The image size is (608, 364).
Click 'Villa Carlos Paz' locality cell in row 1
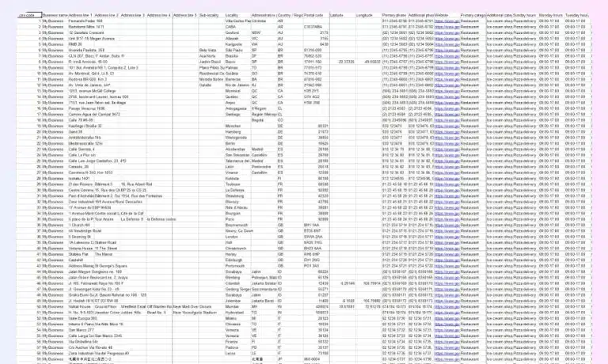[x=237, y=21]
